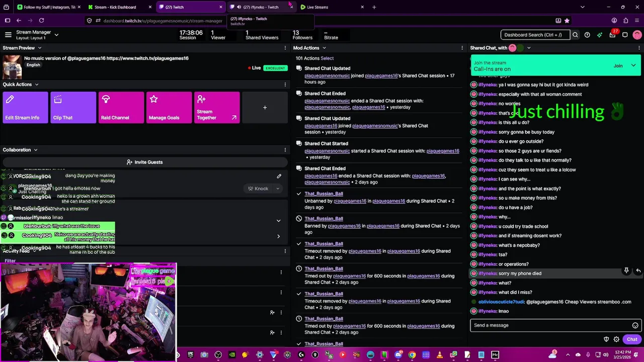This screenshot has width=644, height=362.
Task: Open Stream Together quick action
Action: 217,107
